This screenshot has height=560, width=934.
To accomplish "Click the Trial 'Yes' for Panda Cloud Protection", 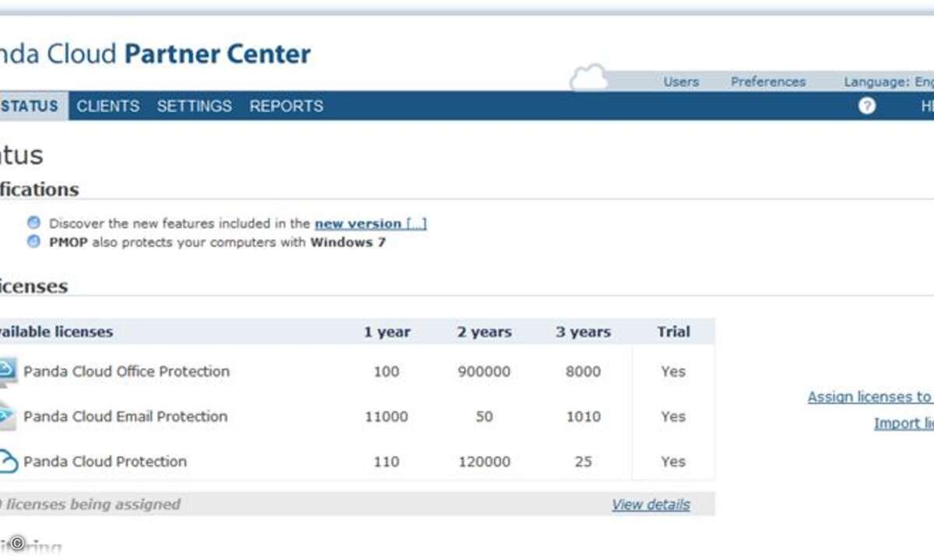I will point(673,462).
